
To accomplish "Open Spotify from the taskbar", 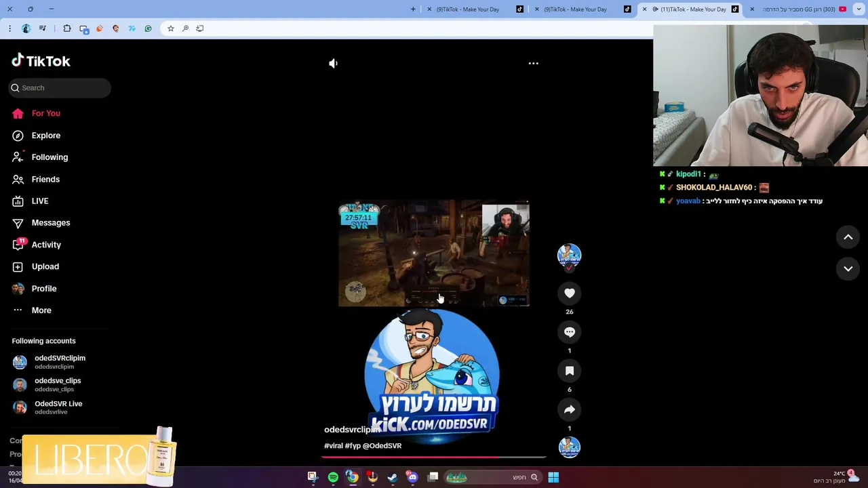I will (333, 477).
